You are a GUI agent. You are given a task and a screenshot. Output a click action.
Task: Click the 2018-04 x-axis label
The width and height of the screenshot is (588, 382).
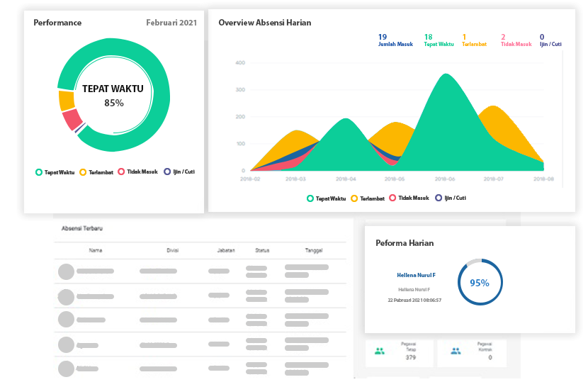[346, 179]
